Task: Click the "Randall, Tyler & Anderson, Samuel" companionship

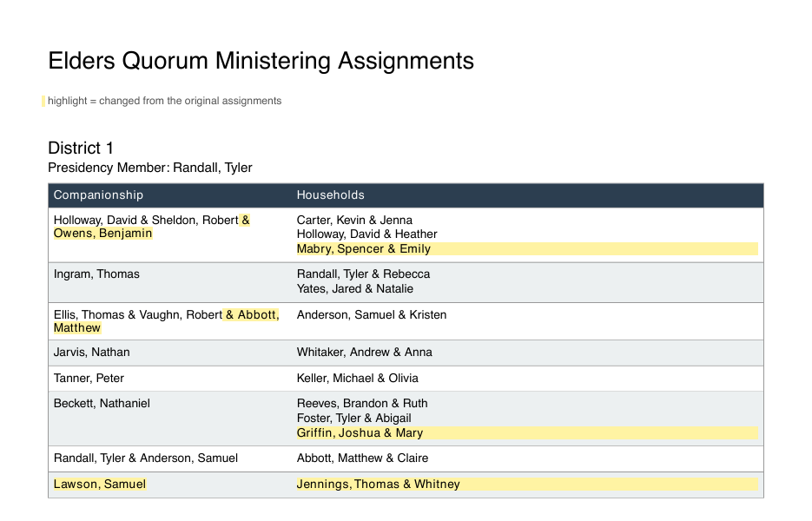Action: tap(146, 458)
